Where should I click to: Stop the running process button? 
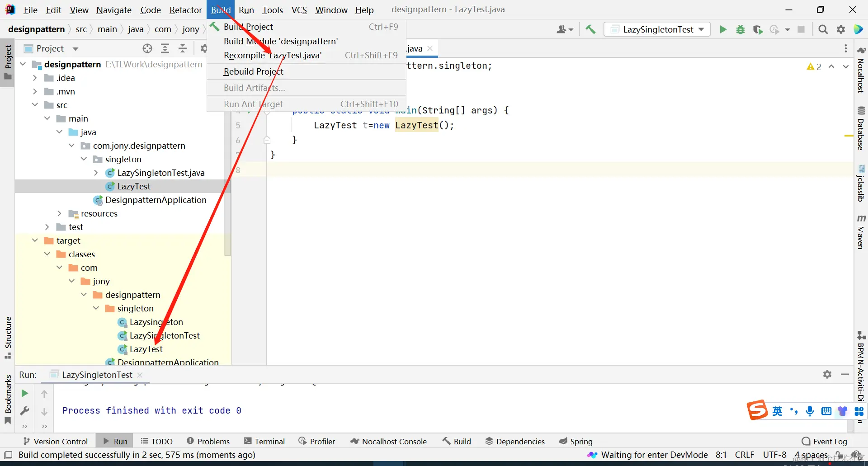[801, 29]
